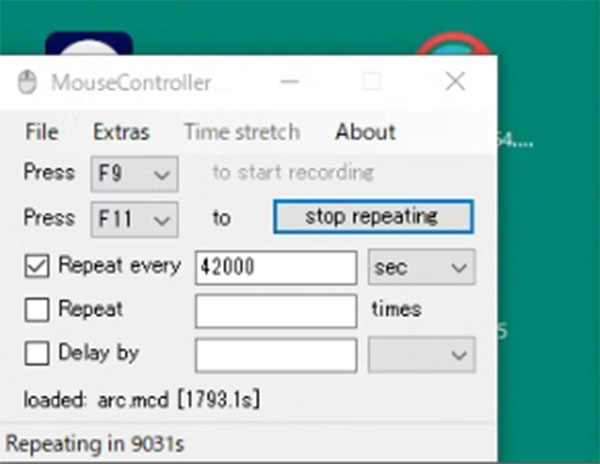
Task: Click the Delay by value field
Action: 276,355
